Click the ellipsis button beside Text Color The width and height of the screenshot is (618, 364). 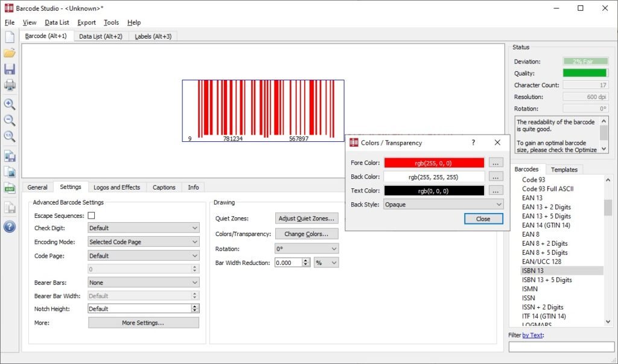pos(496,191)
